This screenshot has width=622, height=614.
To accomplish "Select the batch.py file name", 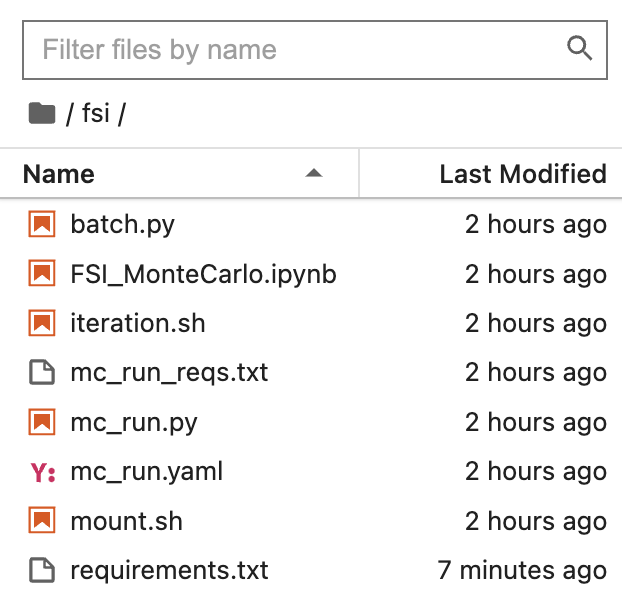I will point(123,225).
